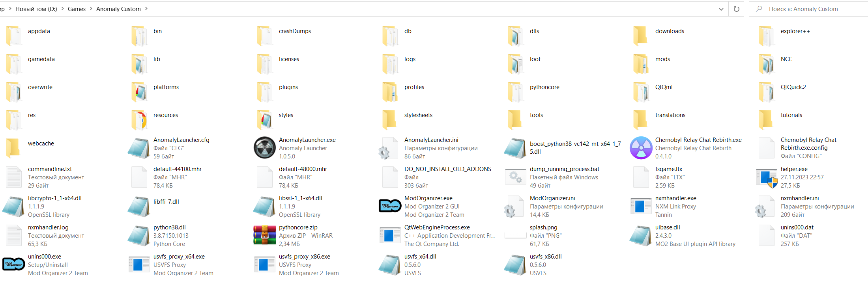Select the pythoncore.zip WinRAR archive icon
The image size is (868, 296).
coord(264,235)
